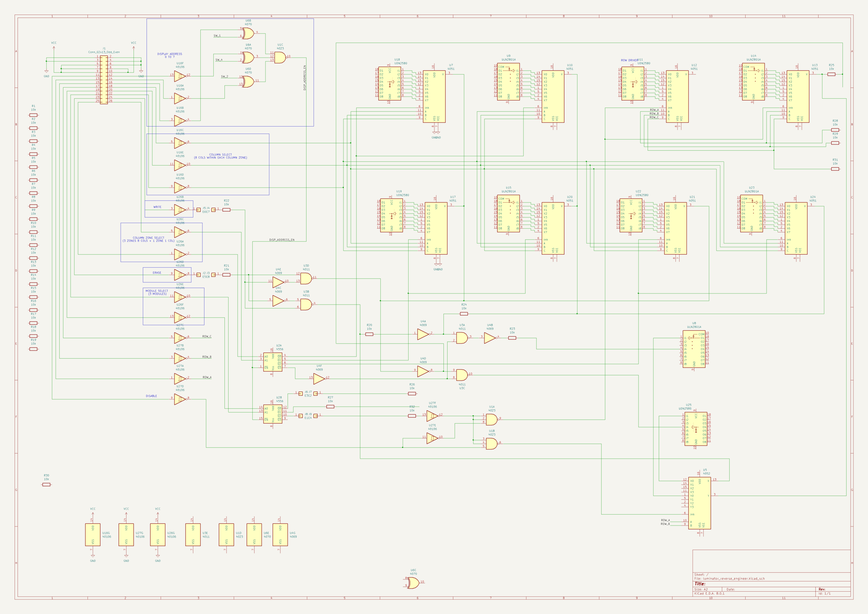Select the U16G 40106 power unit
The width and height of the screenshot is (868, 614).
pyautogui.click(x=93, y=535)
